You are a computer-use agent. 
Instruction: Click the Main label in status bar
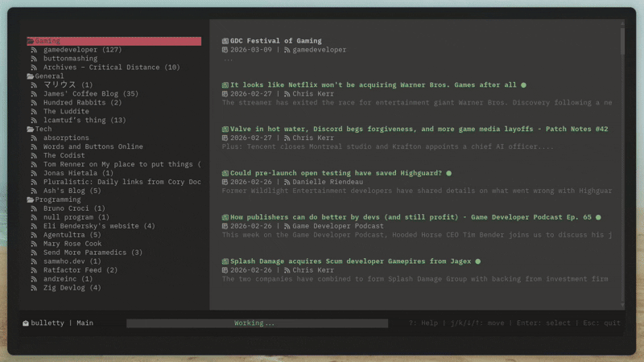coord(85,323)
